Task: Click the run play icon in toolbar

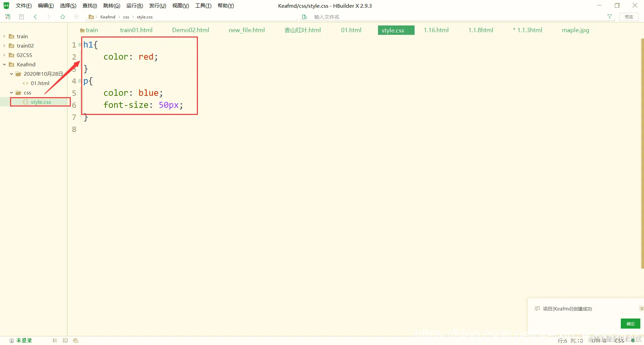Action: [x=76, y=17]
